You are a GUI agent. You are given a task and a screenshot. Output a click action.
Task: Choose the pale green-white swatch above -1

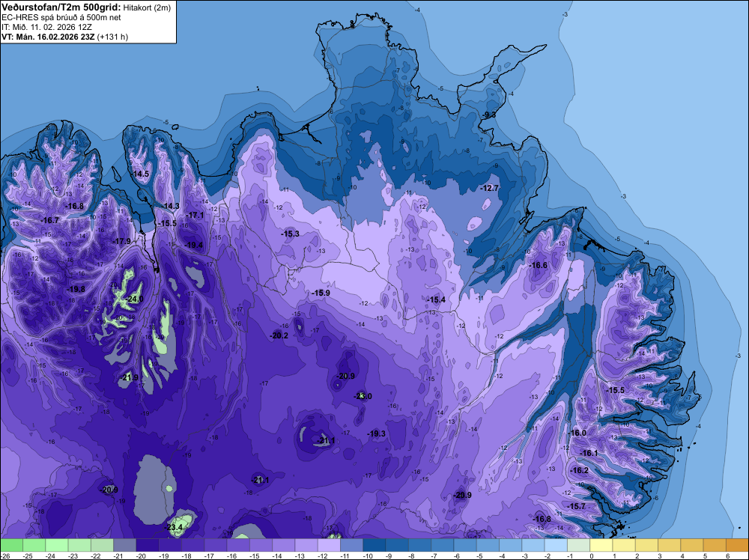579,545
